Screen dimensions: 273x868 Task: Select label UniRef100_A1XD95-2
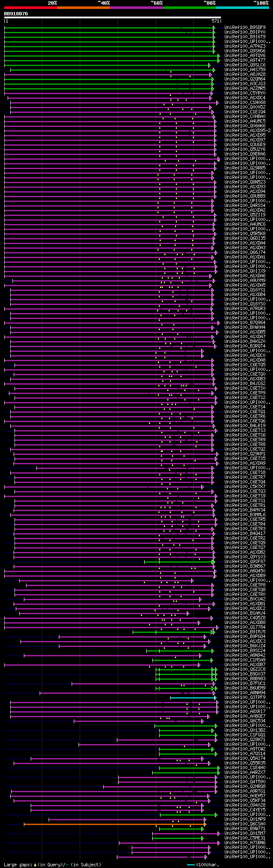pyautogui.click(x=247, y=130)
